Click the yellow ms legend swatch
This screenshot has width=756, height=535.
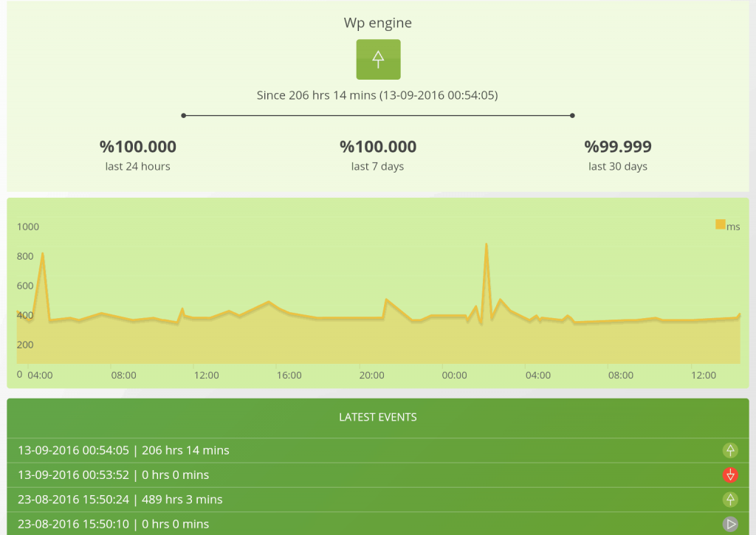[x=721, y=224]
